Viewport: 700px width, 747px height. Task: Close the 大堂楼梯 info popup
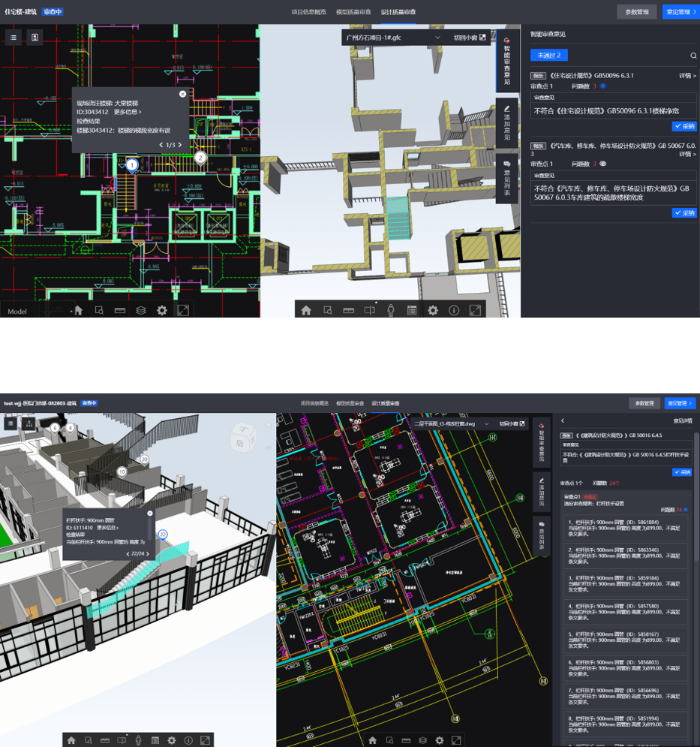[x=182, y=94]
